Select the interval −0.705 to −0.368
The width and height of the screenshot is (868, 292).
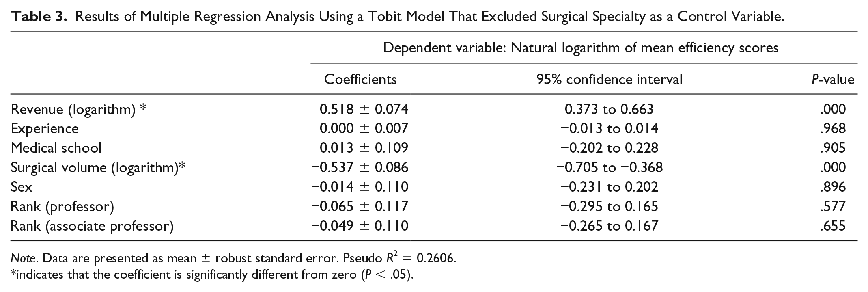coord(609,167)
